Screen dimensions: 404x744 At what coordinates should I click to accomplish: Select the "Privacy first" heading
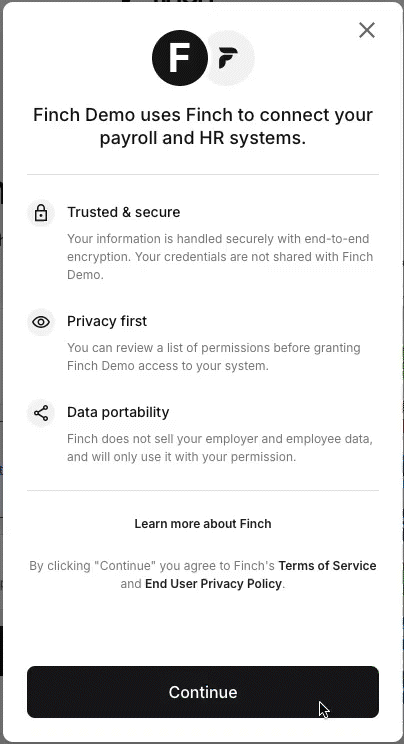107,321
